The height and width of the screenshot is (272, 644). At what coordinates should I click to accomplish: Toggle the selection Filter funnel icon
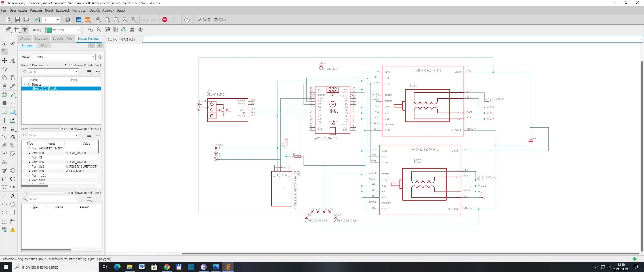click(x=25, y=30)
